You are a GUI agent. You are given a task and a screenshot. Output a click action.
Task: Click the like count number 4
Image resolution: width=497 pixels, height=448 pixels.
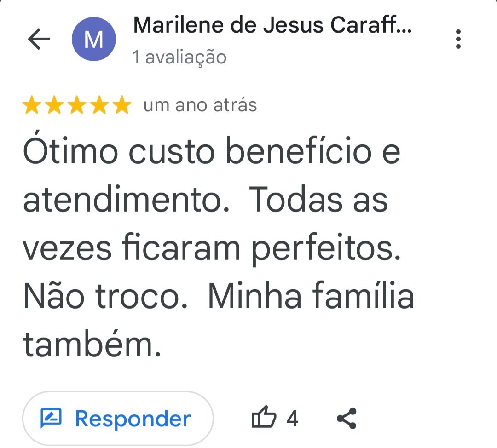pyautogui.click(x=292, y=419)
